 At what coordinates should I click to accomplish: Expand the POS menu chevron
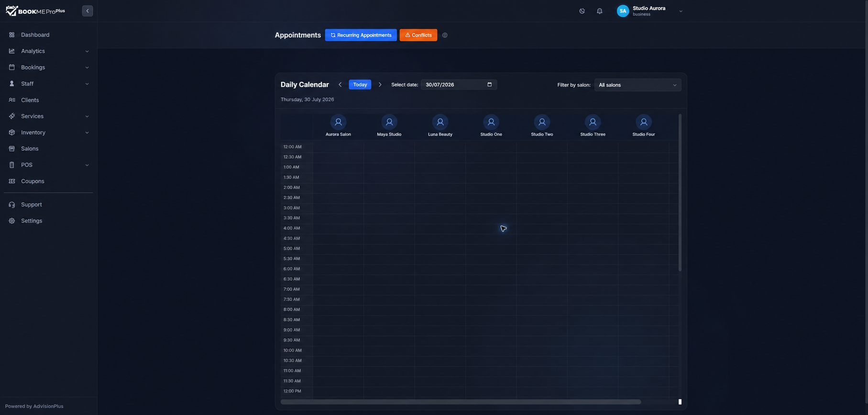click(x=87, y=165)
